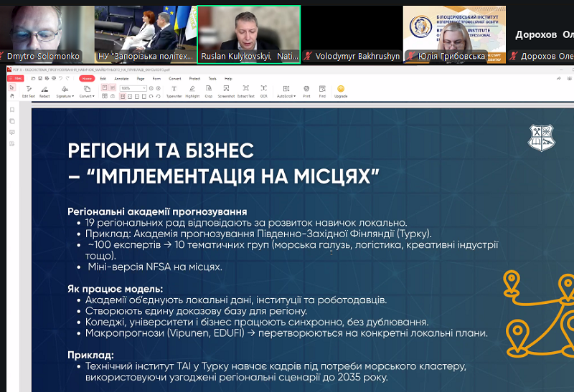This screenshot has height=392, width=574.
Task: Activate the Select arrow tool
Action: [11, 87]
